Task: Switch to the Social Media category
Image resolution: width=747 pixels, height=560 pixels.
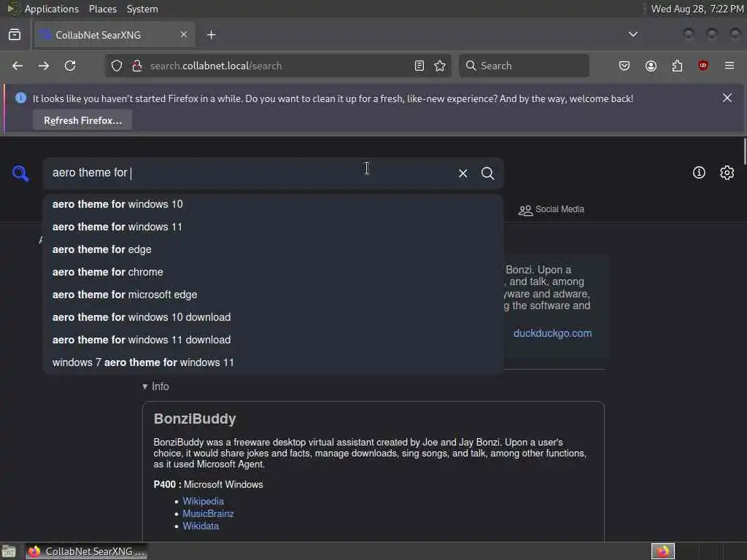Action: [x=551, y=209]
